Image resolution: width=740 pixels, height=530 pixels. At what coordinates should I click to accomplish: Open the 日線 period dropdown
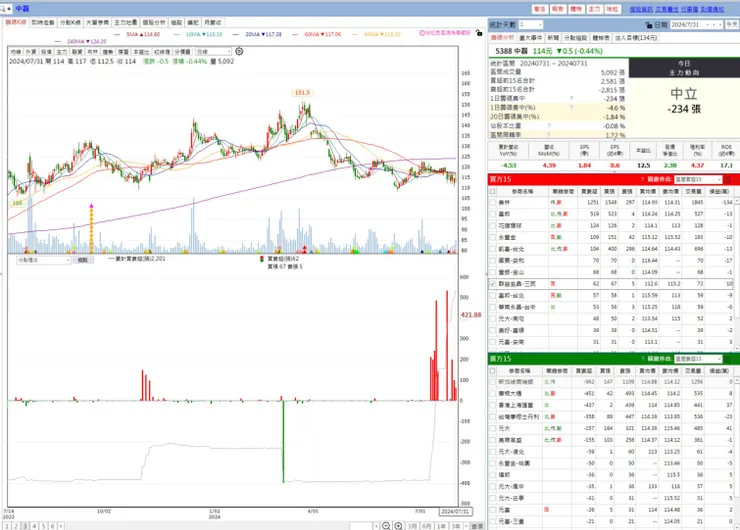pyautogui.click(x=214, y=51)
